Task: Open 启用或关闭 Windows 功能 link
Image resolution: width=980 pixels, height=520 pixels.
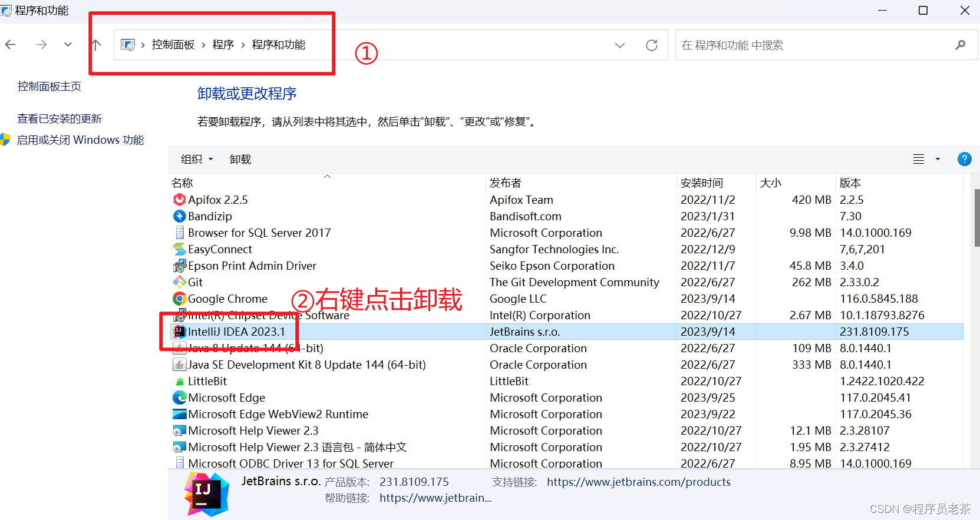Action: tap(80, 140)
